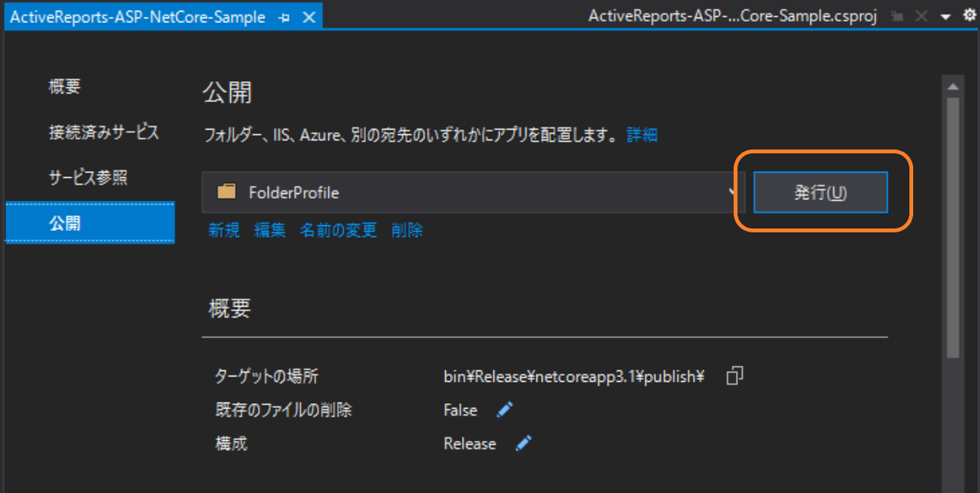The image size is (980, 493).
Task: Open the tab settings gear icon
Action: click(x=969, y=16)
